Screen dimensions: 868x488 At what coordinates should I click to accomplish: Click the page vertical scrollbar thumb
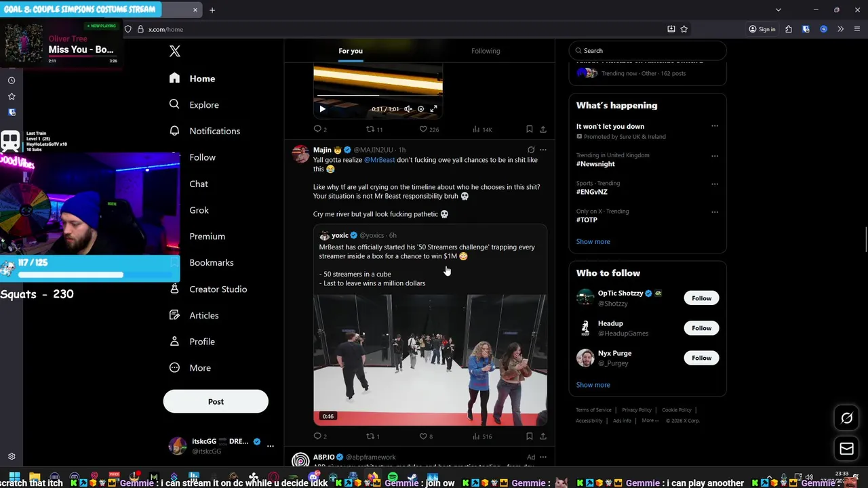pos(865,240)
